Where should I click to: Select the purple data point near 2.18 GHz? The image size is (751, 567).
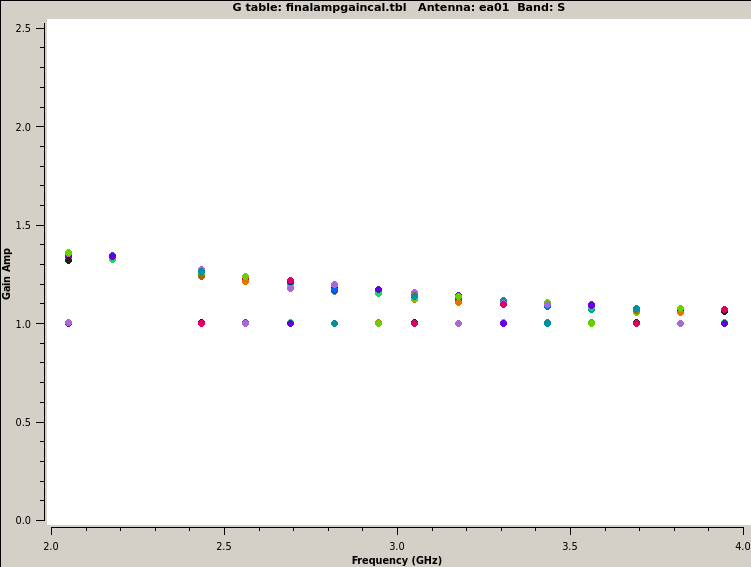[x=112, y=256]
